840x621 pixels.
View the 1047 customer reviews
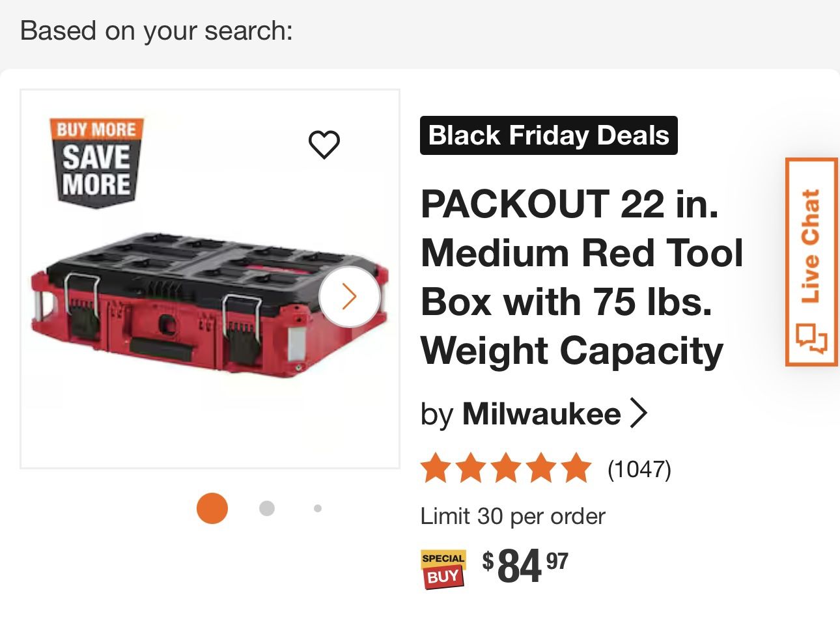pos(639,469)
